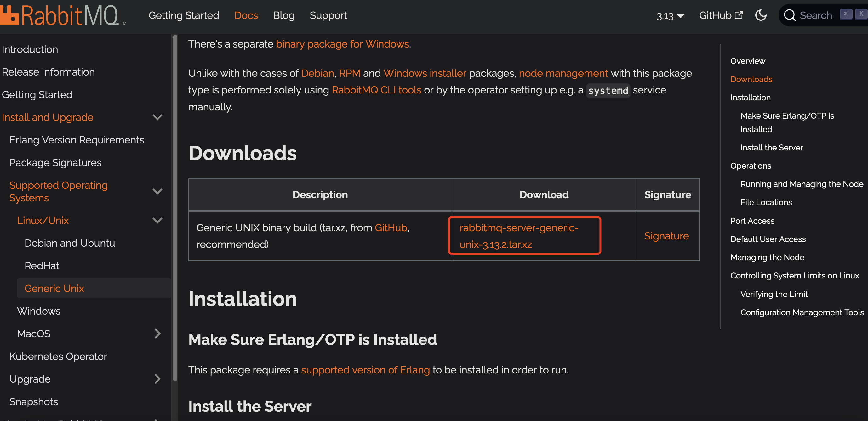Screen dimensions: 868x421
Task: Open Getting Started in sidebar
Action: point(37,95)
